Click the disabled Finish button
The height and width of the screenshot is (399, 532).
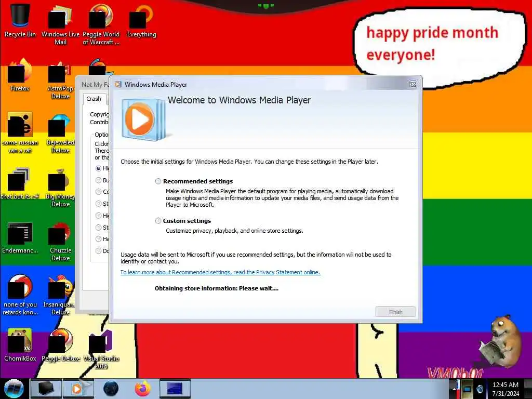(x=395, y=312)
